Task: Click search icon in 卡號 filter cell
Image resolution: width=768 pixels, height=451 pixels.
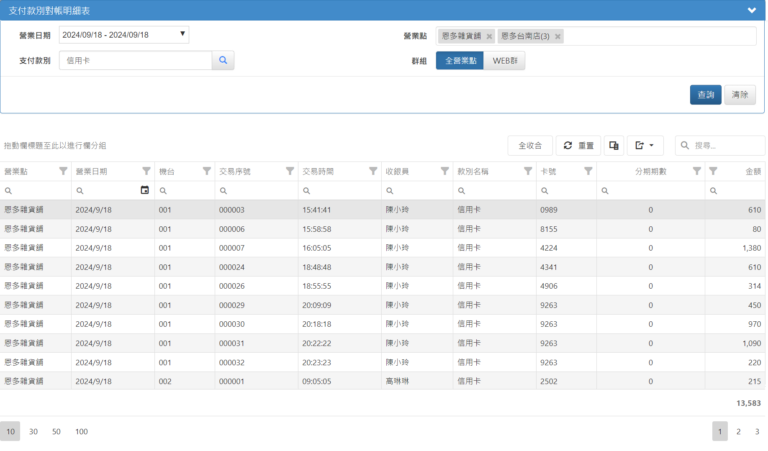Action: pos(545,190)
